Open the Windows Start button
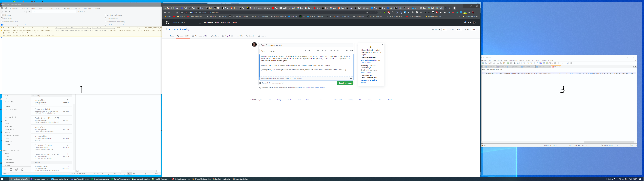 click(2, 179)
